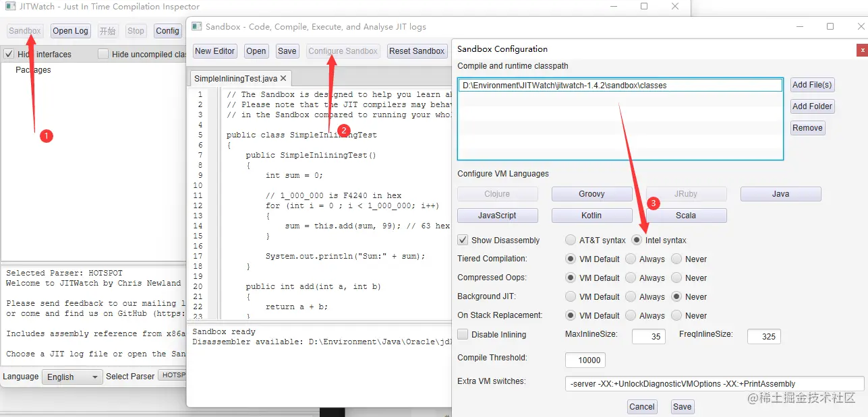
Task: Click 'Selected Parser: HOTSPOT' log line
Action: tap(65, 274)
